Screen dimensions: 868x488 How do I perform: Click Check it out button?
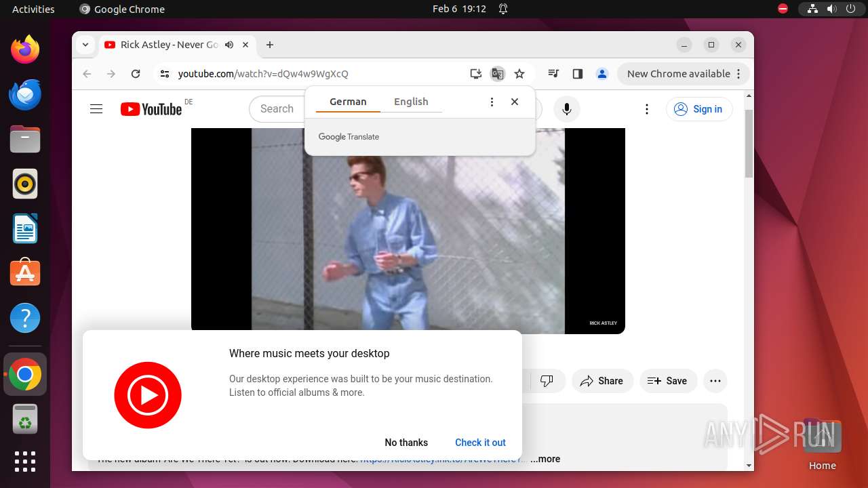click(x=480, y=443)
